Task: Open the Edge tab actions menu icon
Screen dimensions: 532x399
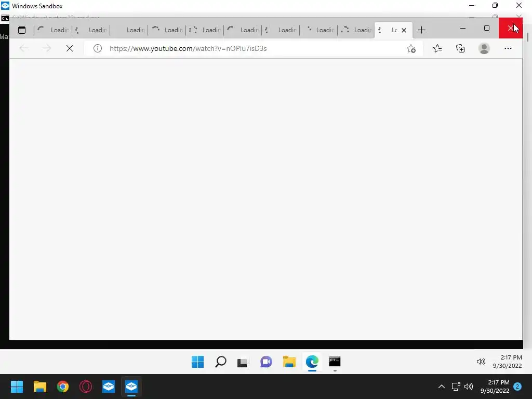Action: 22,30
